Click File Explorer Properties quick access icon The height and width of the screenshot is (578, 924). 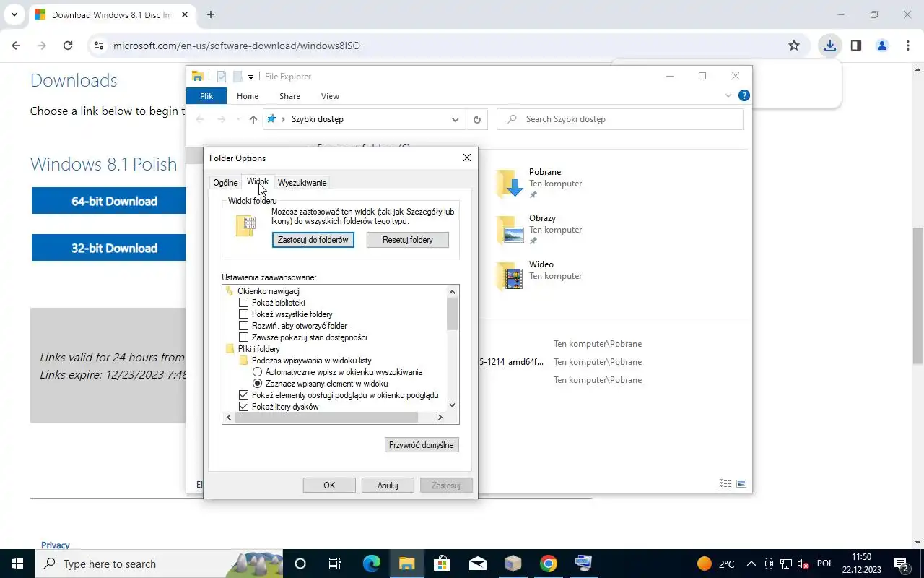(222, 77)
